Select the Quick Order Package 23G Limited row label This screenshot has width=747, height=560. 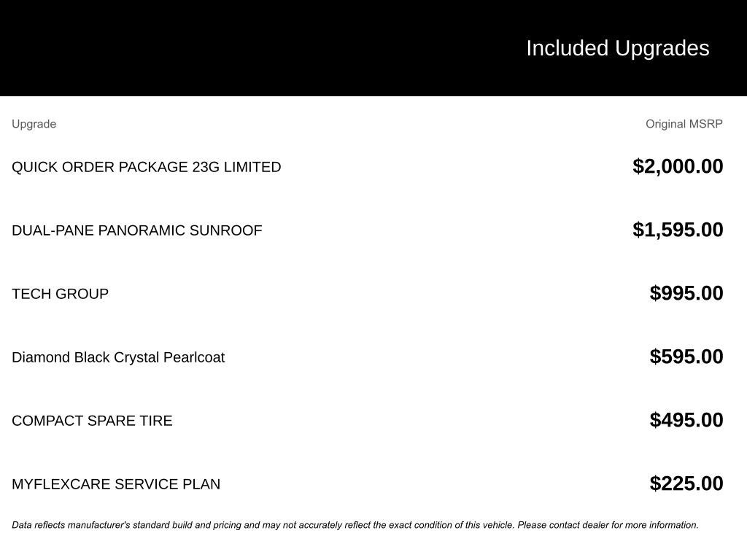(x=146, y=167)
